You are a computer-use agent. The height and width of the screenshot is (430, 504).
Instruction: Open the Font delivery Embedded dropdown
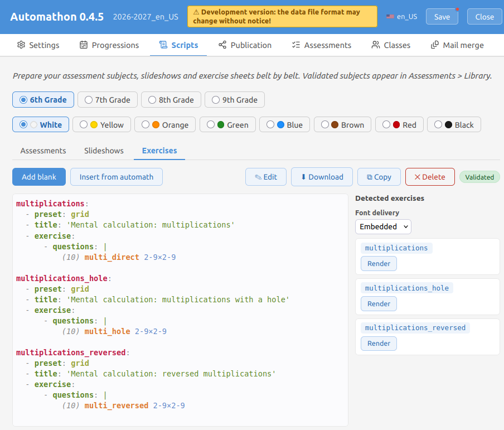click(383, 227)
